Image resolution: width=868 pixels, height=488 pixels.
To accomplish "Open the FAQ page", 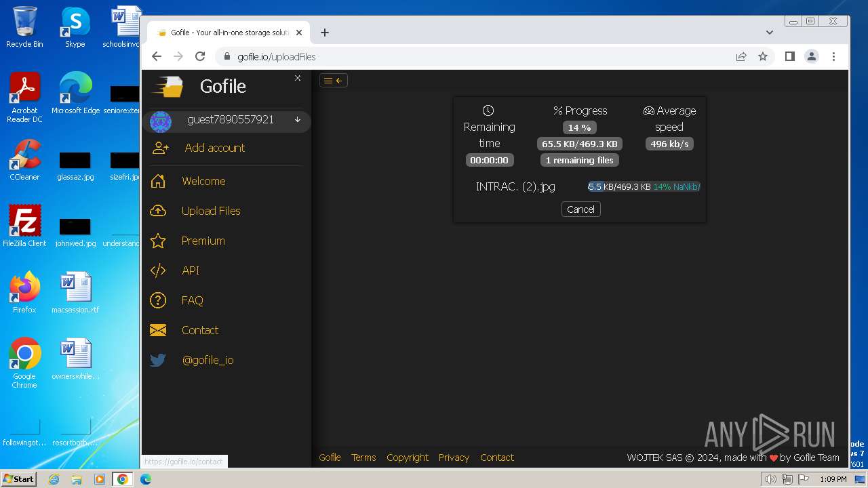I will point(192,300).
